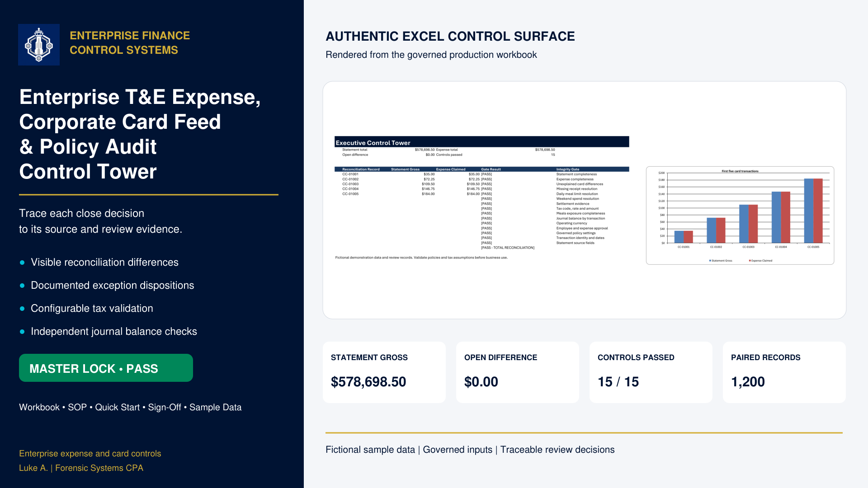868x488 pixels.
Task: Click the MASTER LOCK • PASS badge
Action: point(106,368)
